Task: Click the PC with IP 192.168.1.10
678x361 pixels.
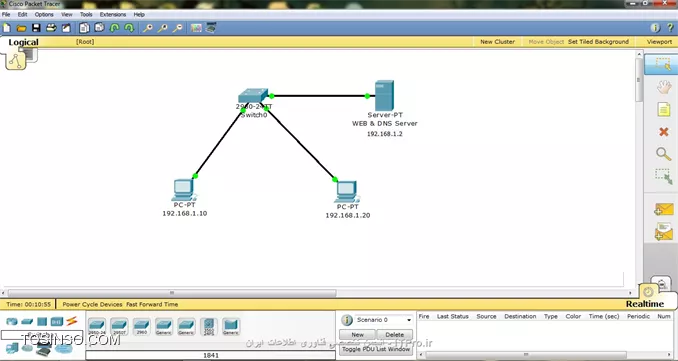Action: (x=184, y=190)
